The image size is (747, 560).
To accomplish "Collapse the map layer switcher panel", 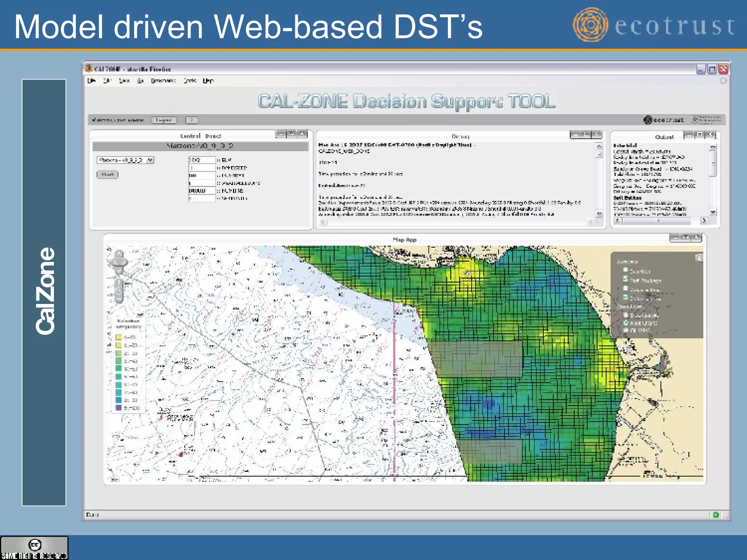I will coord(699,258).
